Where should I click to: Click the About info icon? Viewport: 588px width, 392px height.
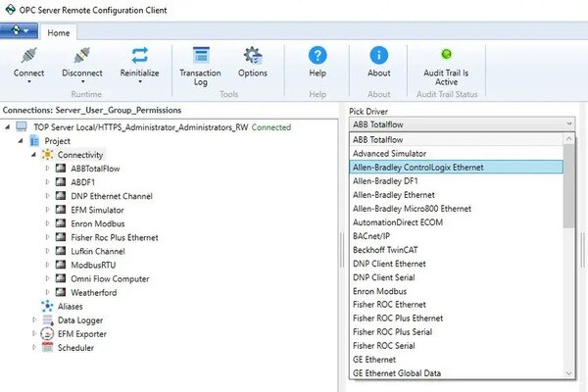(x=378, y=55)
